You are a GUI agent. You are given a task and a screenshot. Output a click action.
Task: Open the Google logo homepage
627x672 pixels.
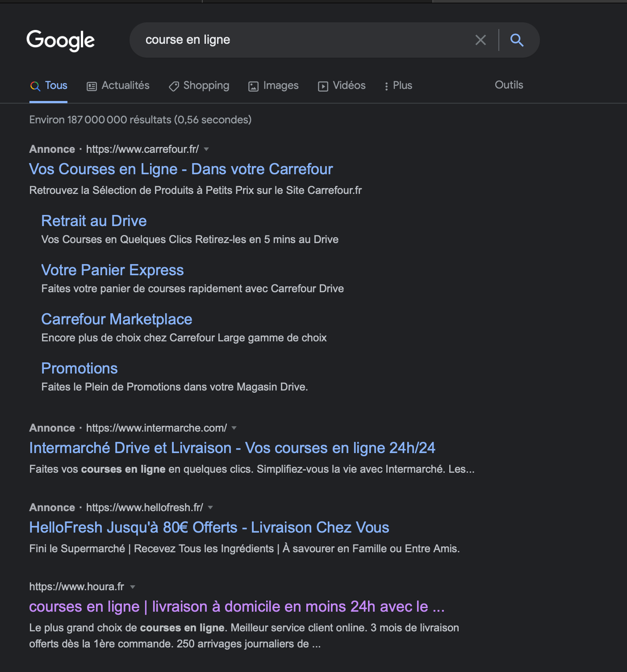click(x=61, y=41)
